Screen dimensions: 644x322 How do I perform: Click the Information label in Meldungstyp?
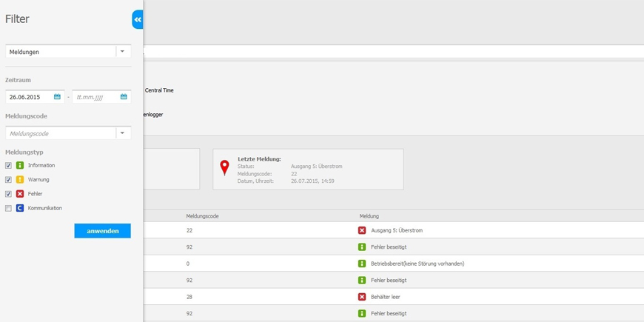click(x=41, y=166)
